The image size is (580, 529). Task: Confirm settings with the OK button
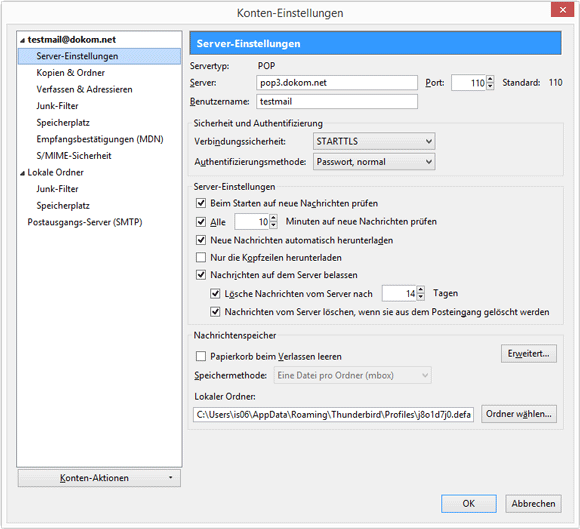[469, 503]
